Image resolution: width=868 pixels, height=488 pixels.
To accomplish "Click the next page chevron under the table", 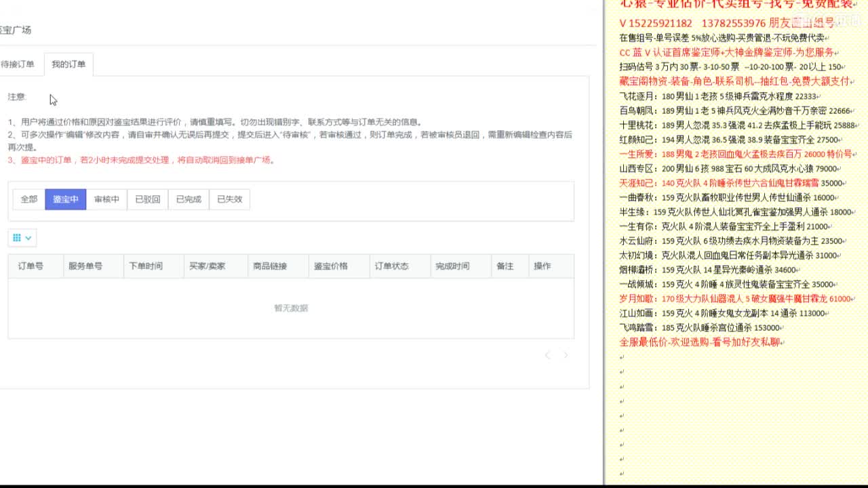I will coord(566,354).
